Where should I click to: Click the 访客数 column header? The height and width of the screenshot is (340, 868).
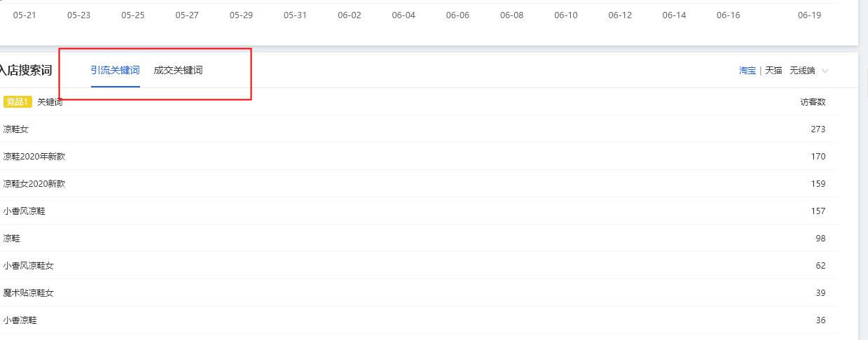[x=813, y=102]
